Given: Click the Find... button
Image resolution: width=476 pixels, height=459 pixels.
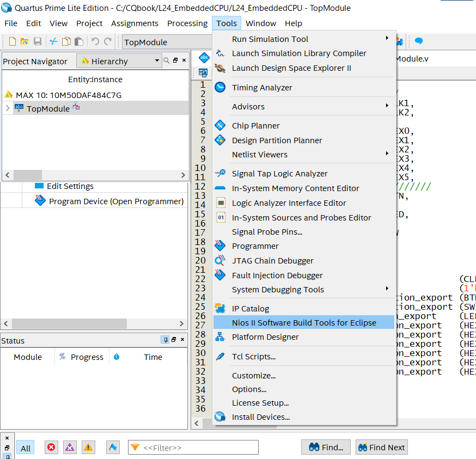Looking at the screenshot, I should pyautogui.click(x=326, y=447).
